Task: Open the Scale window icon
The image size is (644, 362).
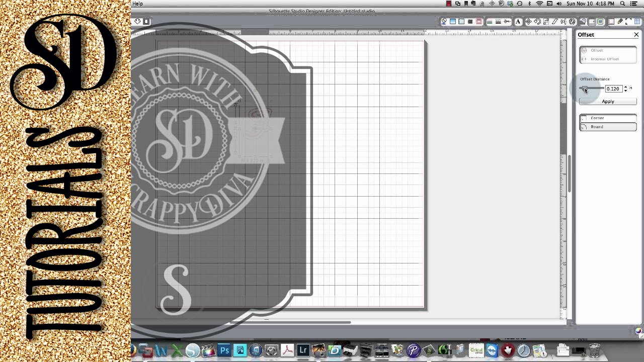Action: click(x=546, y=22)
